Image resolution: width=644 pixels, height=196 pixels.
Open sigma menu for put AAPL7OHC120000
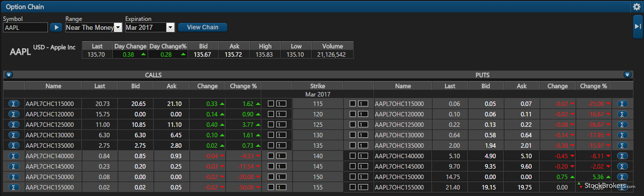coord(623,114)
